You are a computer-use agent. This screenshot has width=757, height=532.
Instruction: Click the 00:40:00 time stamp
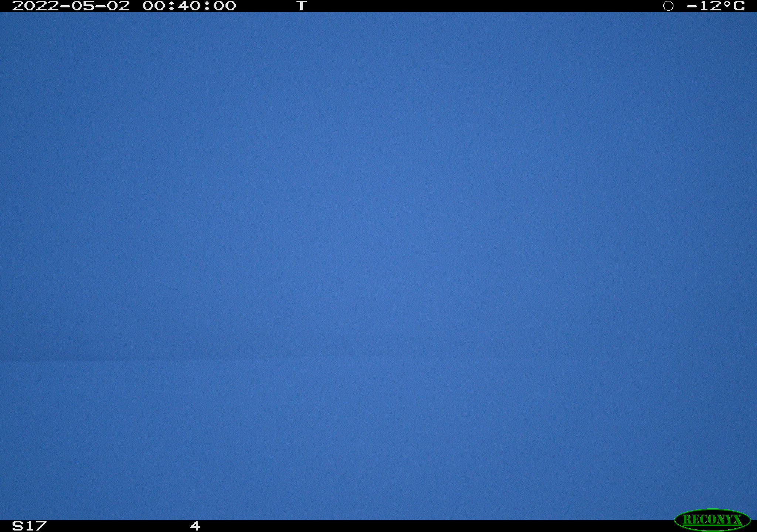click(189, 6)
